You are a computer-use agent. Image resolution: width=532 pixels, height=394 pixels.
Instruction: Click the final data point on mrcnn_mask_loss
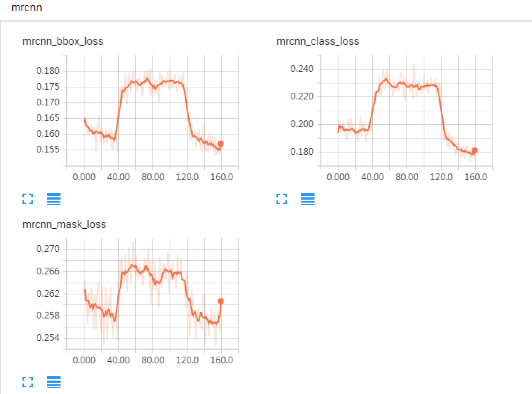(x=220, y=301)
